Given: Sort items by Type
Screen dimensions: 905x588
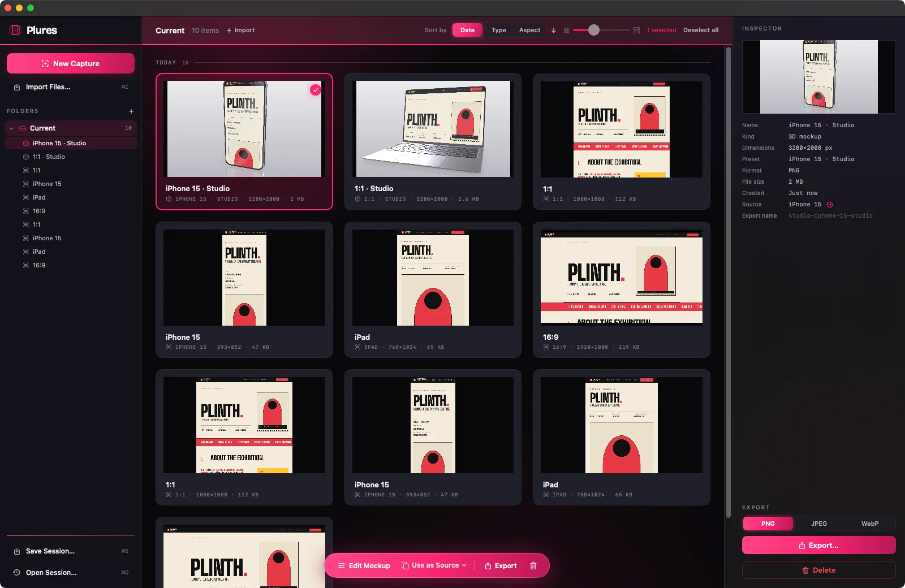Looking at the screenshot, I should coord(499,31).
